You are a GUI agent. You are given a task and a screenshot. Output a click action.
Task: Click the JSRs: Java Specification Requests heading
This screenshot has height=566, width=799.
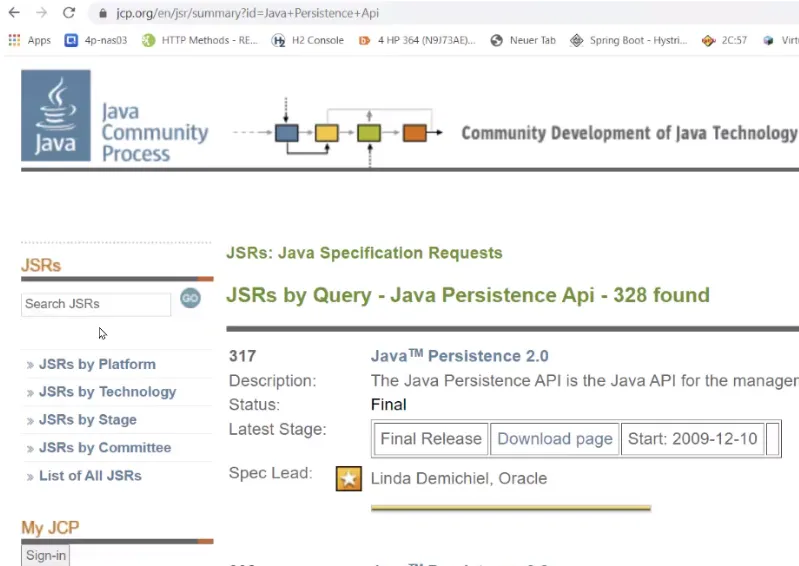364,253
